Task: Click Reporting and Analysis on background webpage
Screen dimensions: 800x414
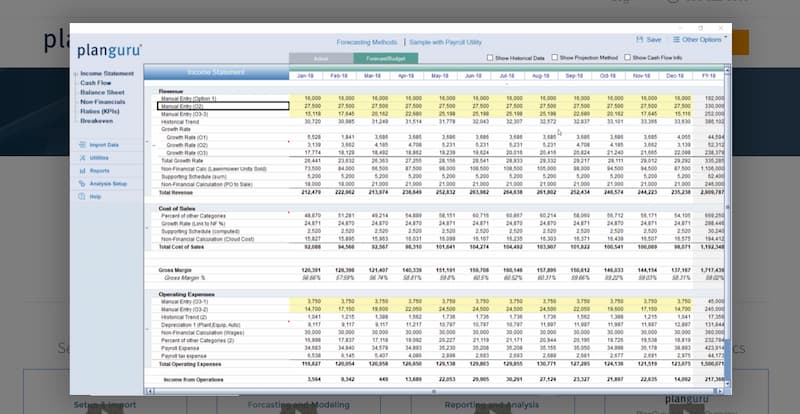Action: tap(491, 405)
